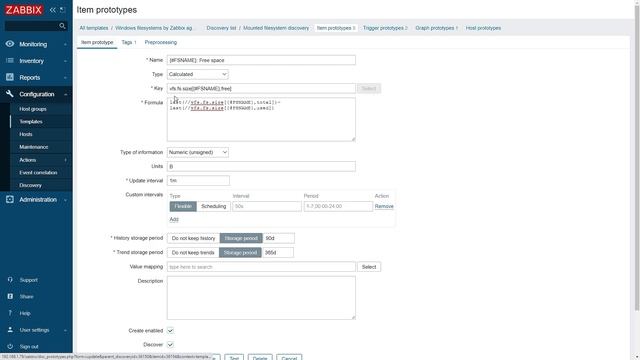This screenshot has height=360, width=640.
Task: Click the Configuration wrench icon
Action: [10, 94]
